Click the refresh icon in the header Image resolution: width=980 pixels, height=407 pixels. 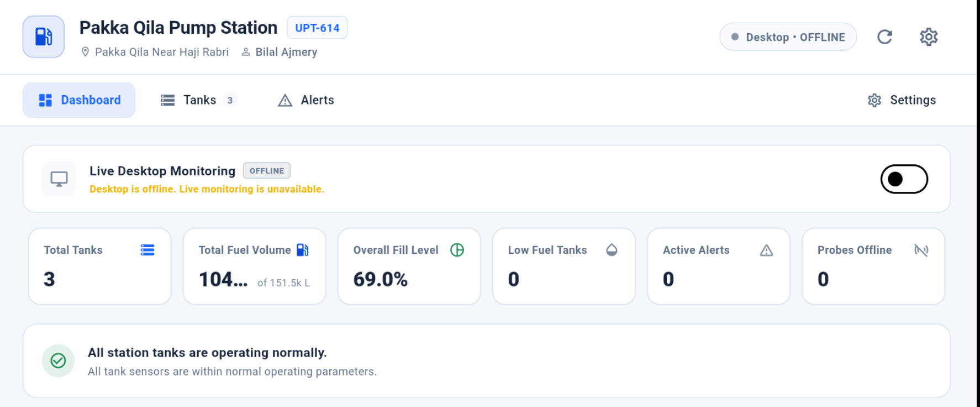pyautogui.click(x=884, y=37)
